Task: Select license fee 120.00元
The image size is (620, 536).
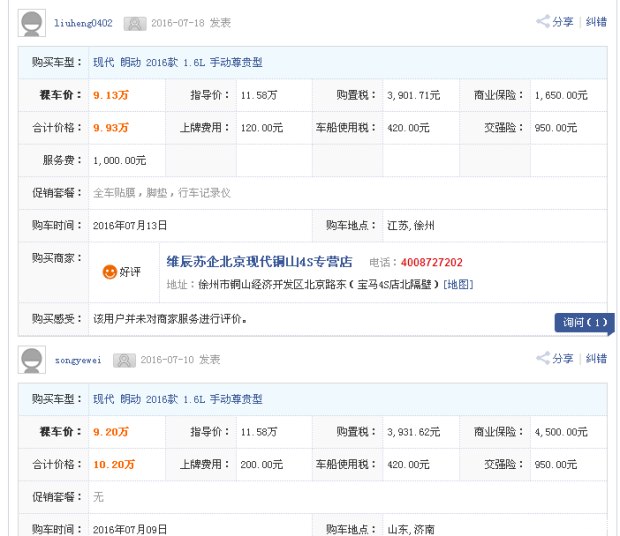Action: click(x=262, y=128)
